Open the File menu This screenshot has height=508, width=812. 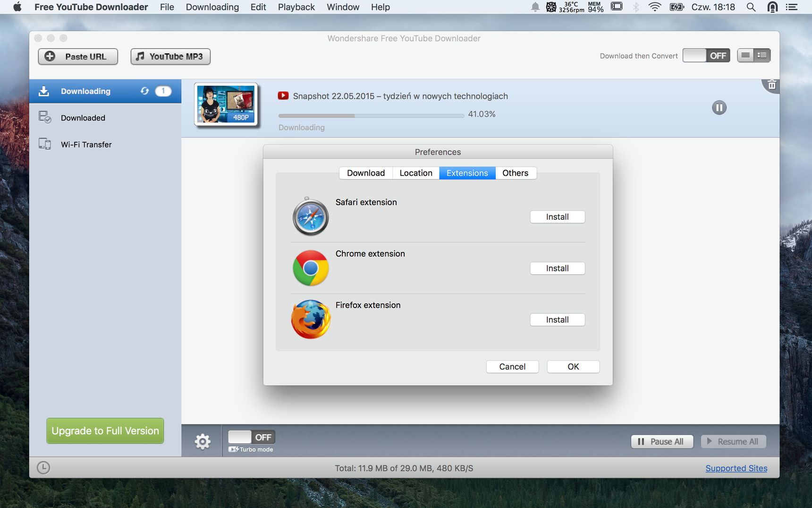coord(167,7)
